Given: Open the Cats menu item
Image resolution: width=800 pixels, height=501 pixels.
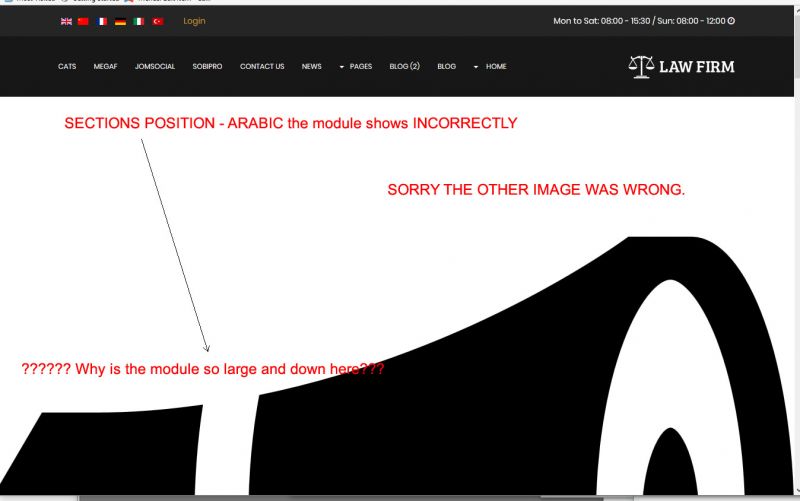Looking at the screenshot, I should pyautogui.click(x=67, y=67).
